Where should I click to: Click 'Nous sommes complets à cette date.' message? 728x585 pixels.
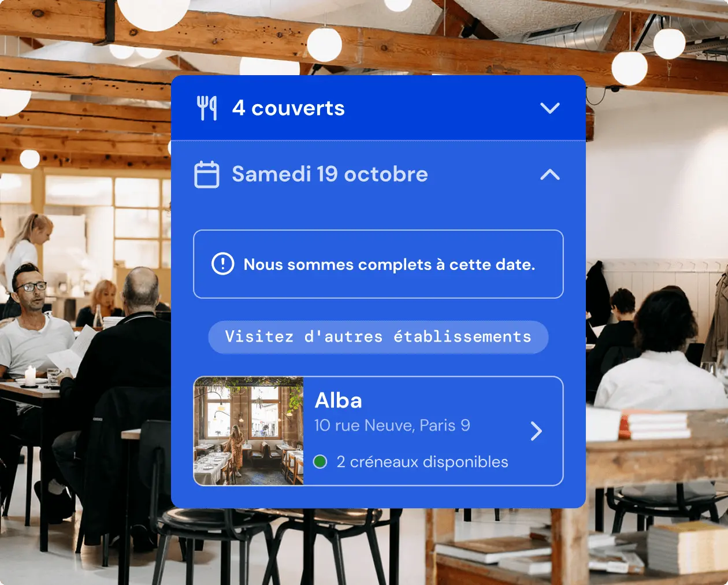click(389, 264)
